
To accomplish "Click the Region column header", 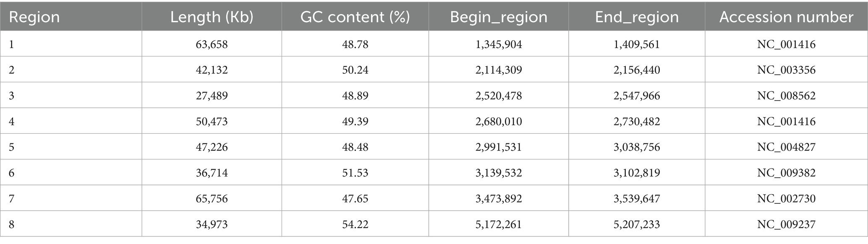I will [34, 17].
